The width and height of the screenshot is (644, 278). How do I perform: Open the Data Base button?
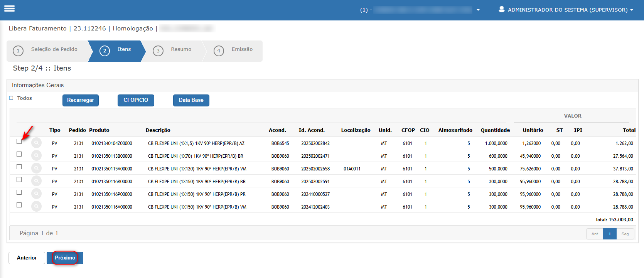coord(191,100)
